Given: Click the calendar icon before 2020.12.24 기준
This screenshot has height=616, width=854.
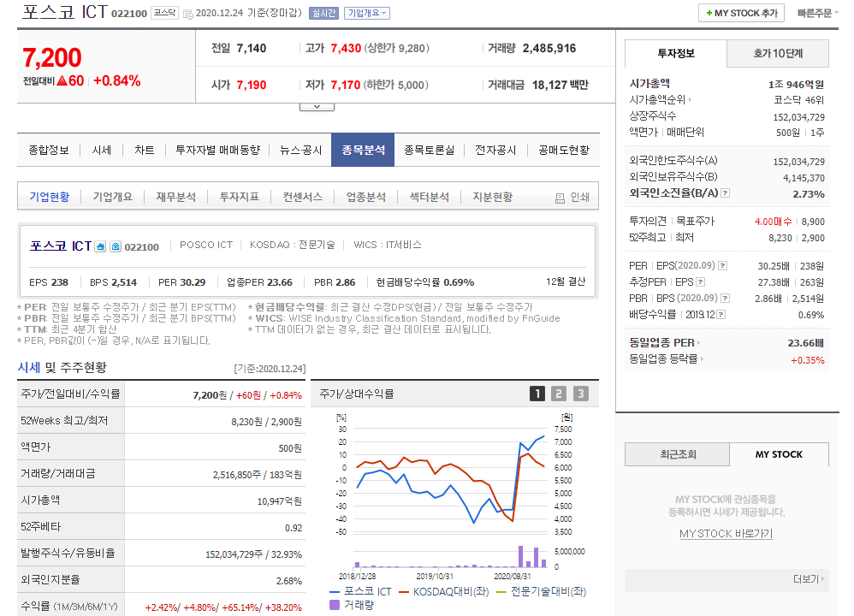Looking at the screenshot, I should pyautogui.click(x=188, y=14).
